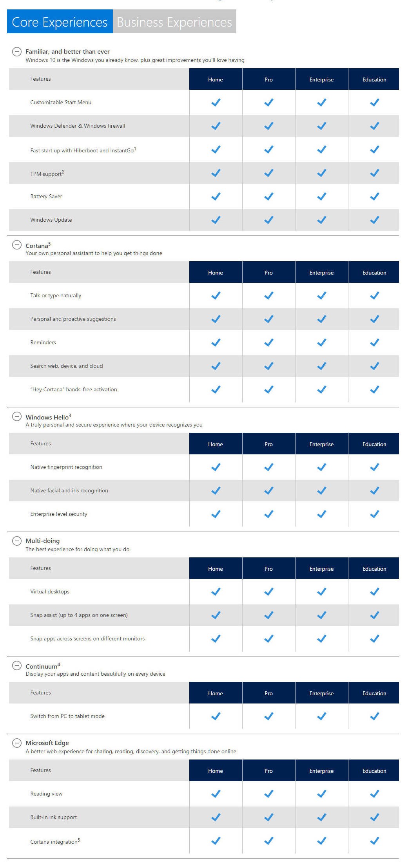Click the Home checkmark for Customizable Start Menu
Image resolution: width=408 pixels, height=868 pixels.
pyautogui.click(x=216, y=102)
